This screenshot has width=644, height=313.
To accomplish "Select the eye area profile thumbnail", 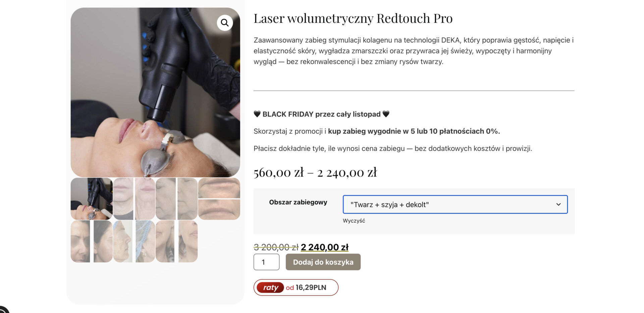I will coord(92,241).
